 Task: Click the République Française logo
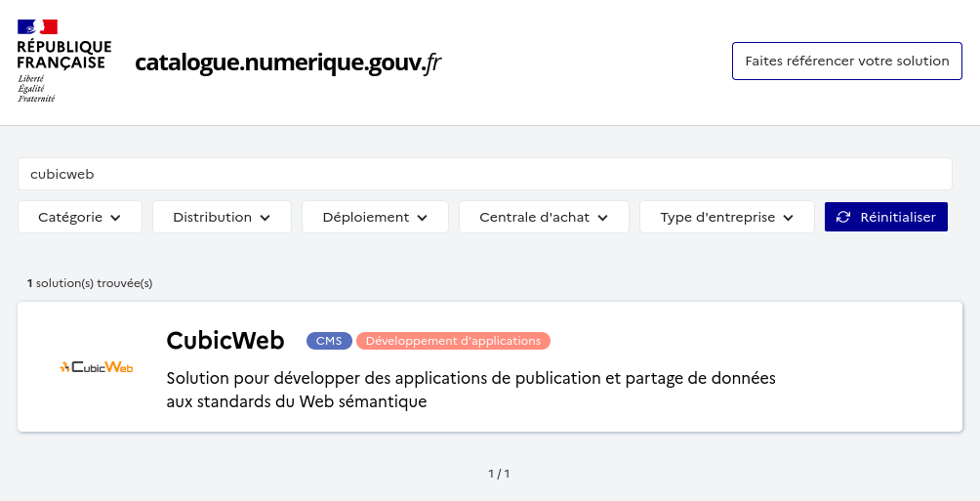63,61
